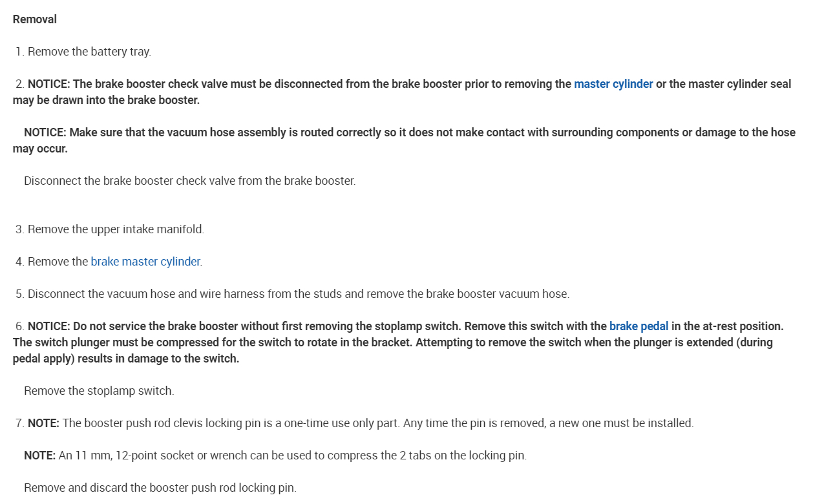The height and width of the screenshot is (504, 824).
Task: Click "Remove the upper intake manifold" step text
Action: point(116,229)
